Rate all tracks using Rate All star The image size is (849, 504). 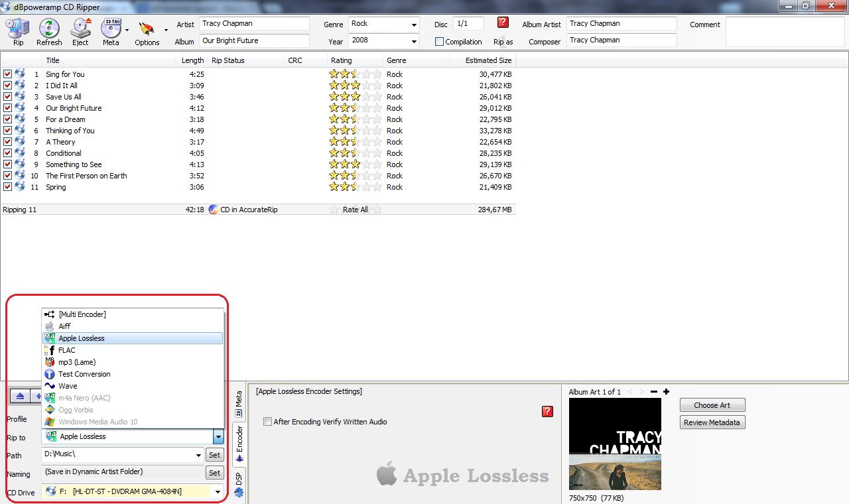tap(334, 210)
